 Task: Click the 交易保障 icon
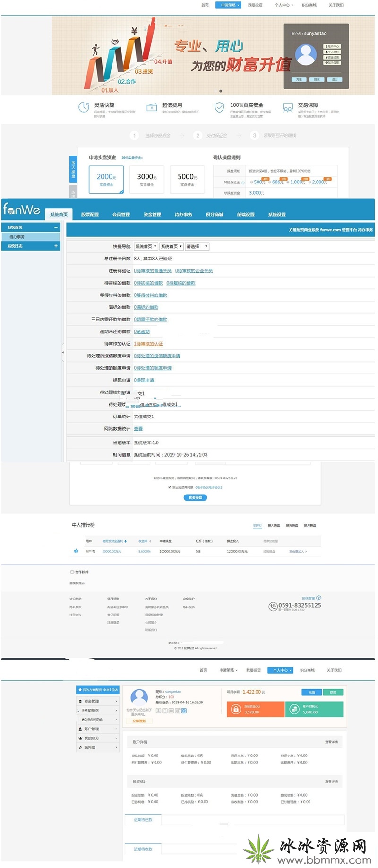click(x=287, y=108)
